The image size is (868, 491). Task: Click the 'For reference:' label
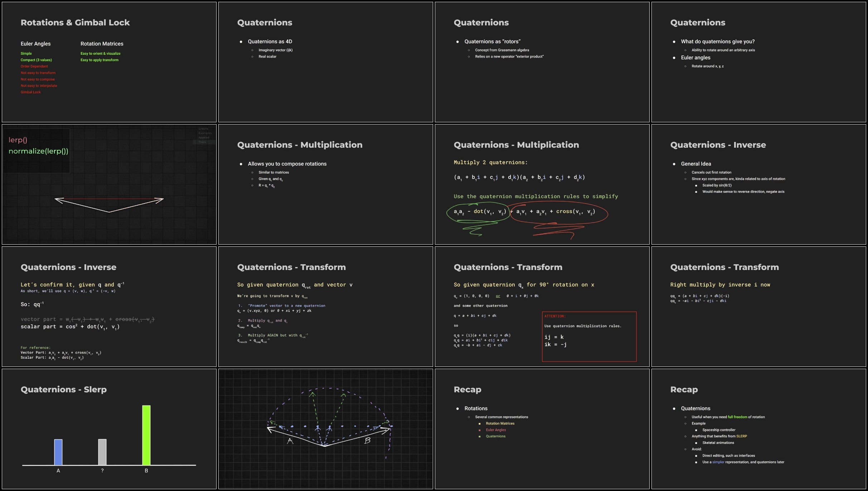35,348
